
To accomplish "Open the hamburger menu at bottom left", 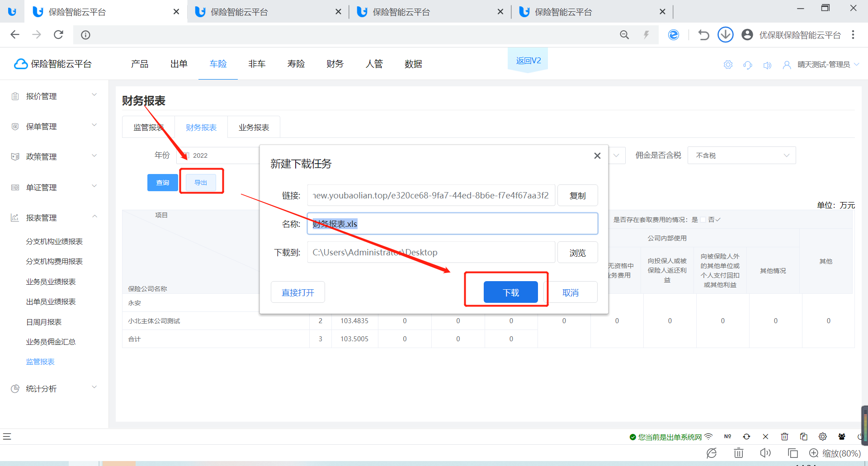I will (7, 437).
